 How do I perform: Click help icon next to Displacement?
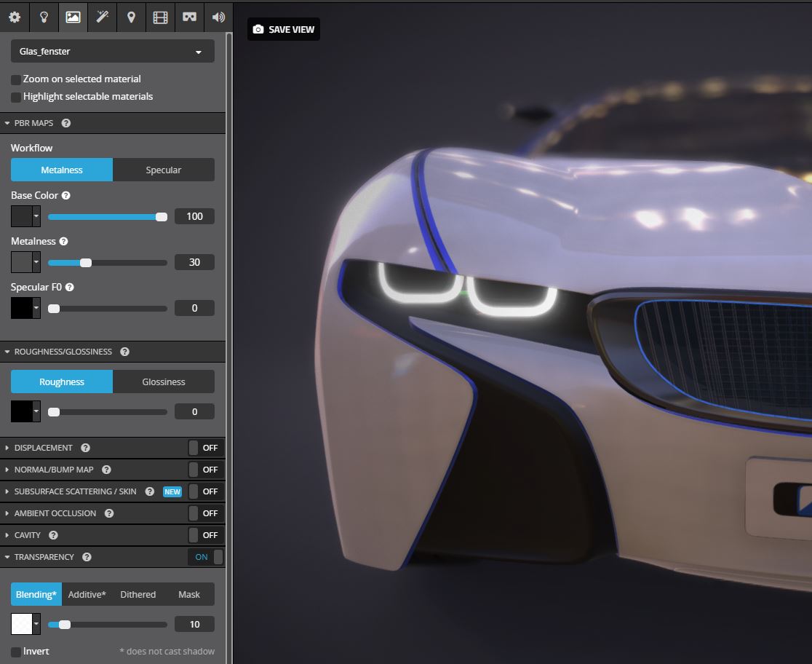click(x=85, y=448)
